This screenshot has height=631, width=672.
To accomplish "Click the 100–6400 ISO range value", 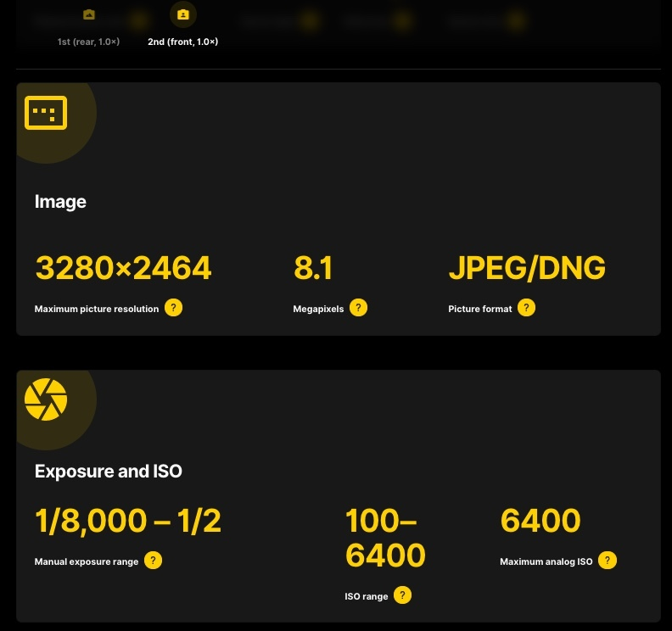I will tap(385, 538).
